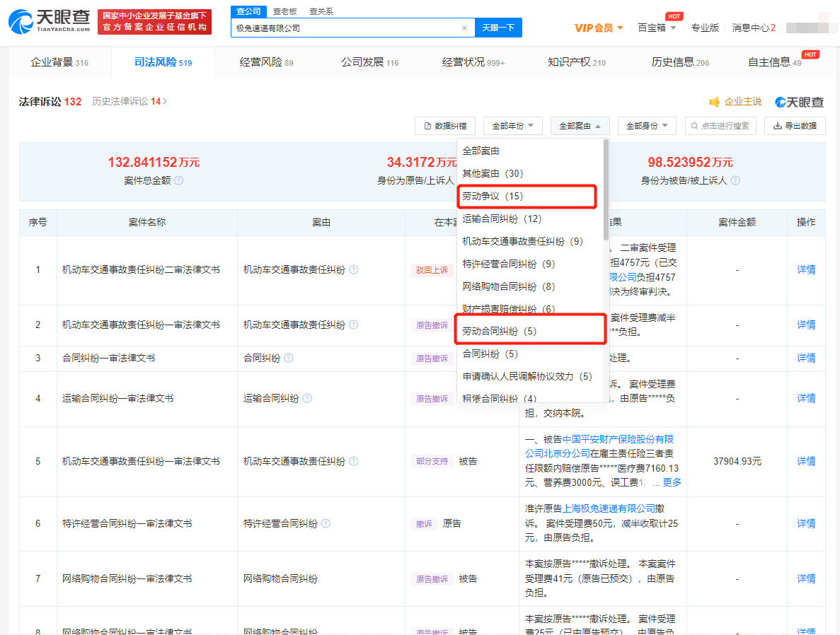Click the Tianyancha logo
The image size is (840, 635).
[x=50, y=21]
